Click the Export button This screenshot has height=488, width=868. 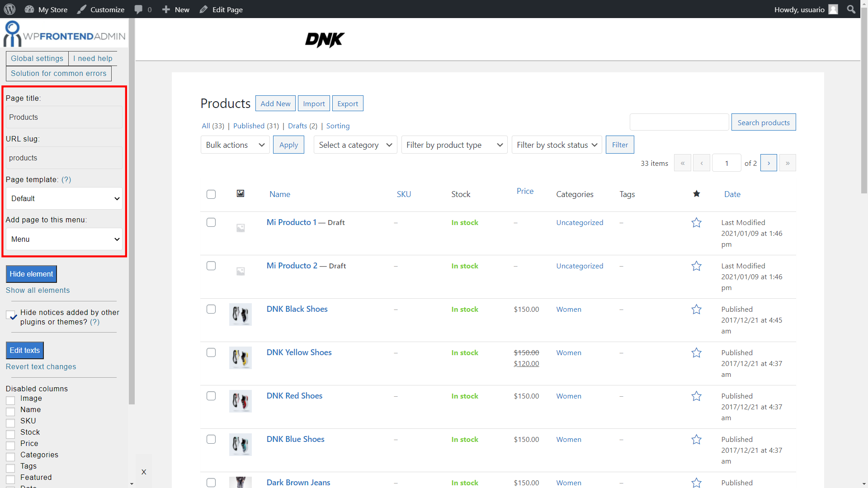pyautogui.click(x=348, y=103)
